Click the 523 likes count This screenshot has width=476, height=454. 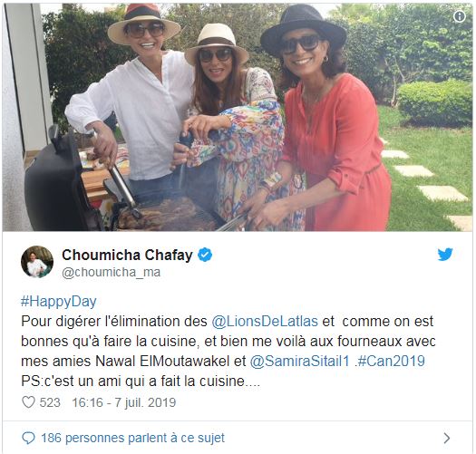[x=50, y=402]
